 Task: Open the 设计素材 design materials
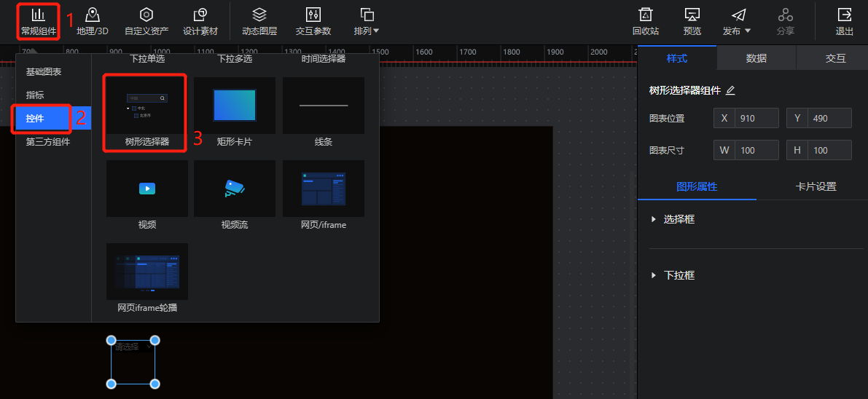[200, 22]
